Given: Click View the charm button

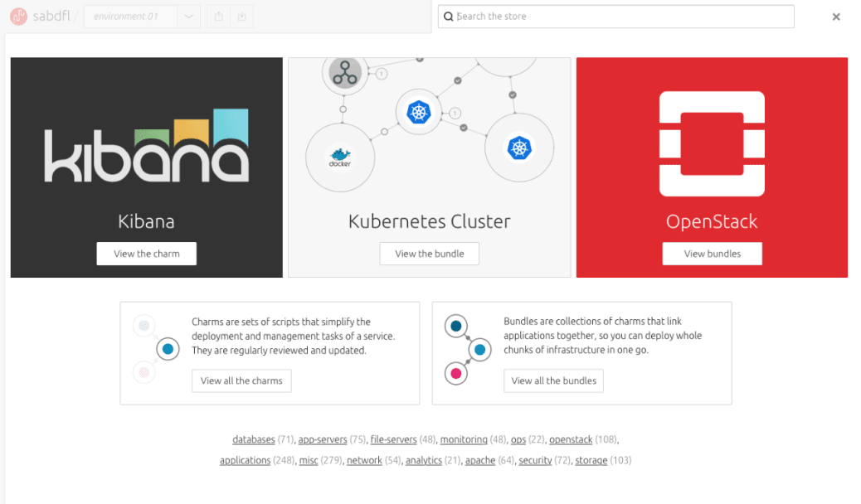Looking at the screenshot, I should (x=147, y=254).
